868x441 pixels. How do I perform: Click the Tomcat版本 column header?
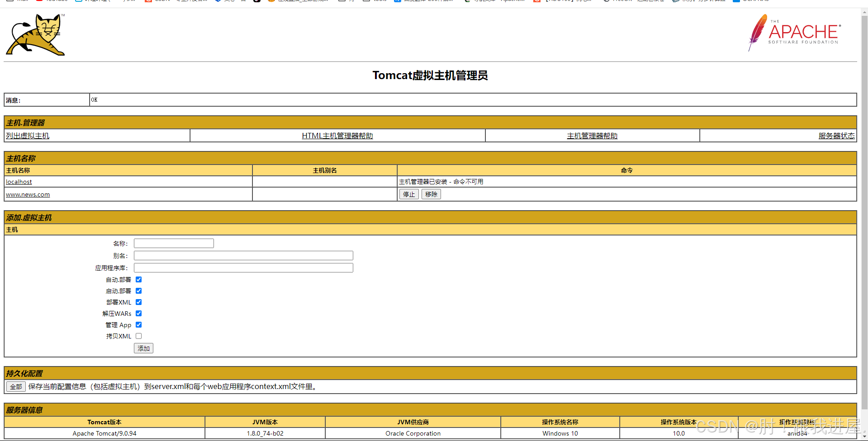104,422
